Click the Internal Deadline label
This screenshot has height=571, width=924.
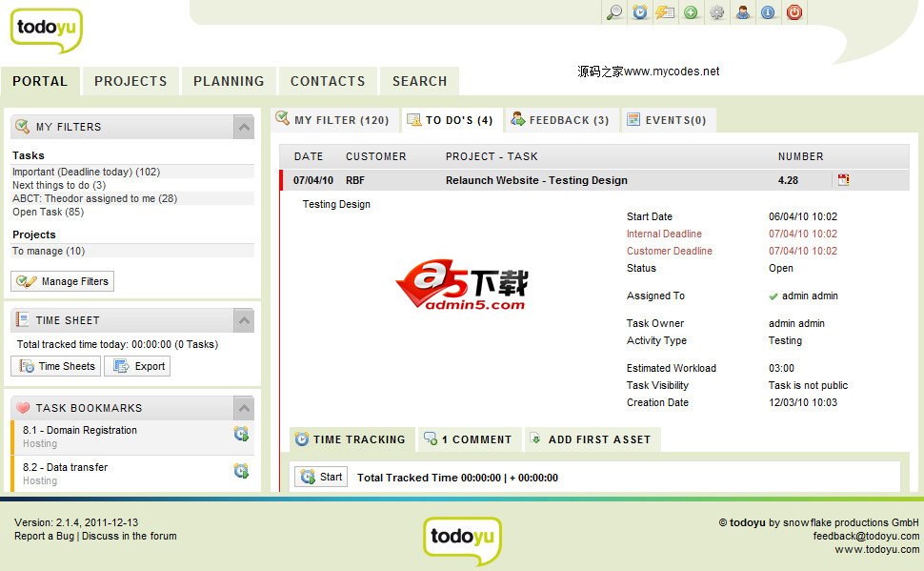click(664, 234)
